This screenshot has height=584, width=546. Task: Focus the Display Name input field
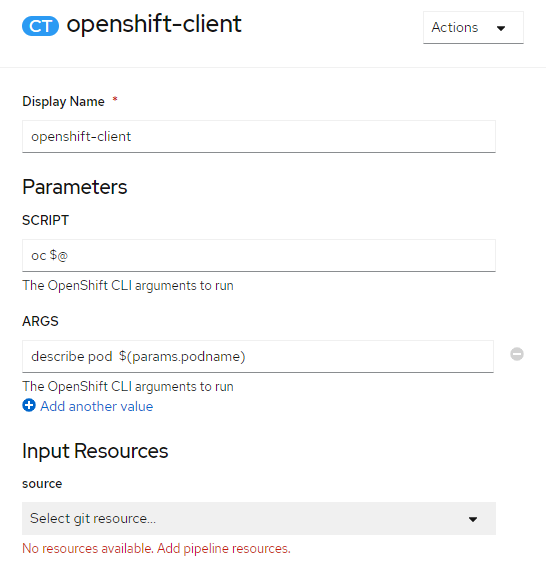[259, 136]
